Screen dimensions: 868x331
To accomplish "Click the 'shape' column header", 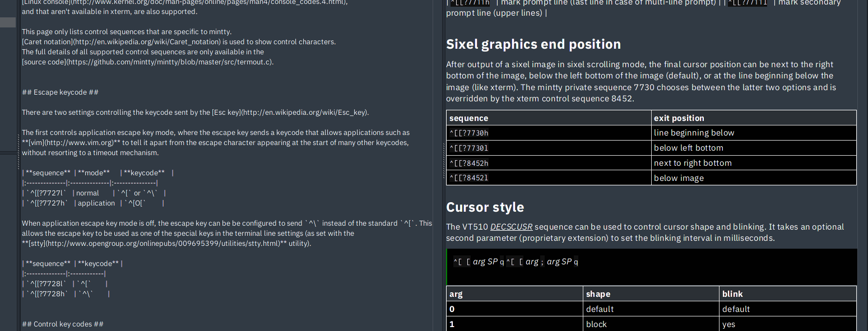I will click(x=598, y=294).
